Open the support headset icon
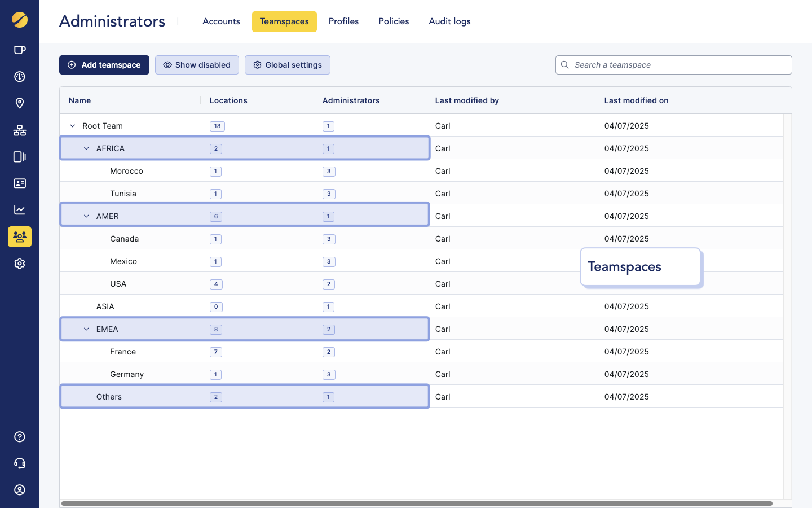Image resolution: width=812 pixels, height=508 pixels. coord(20,463)
